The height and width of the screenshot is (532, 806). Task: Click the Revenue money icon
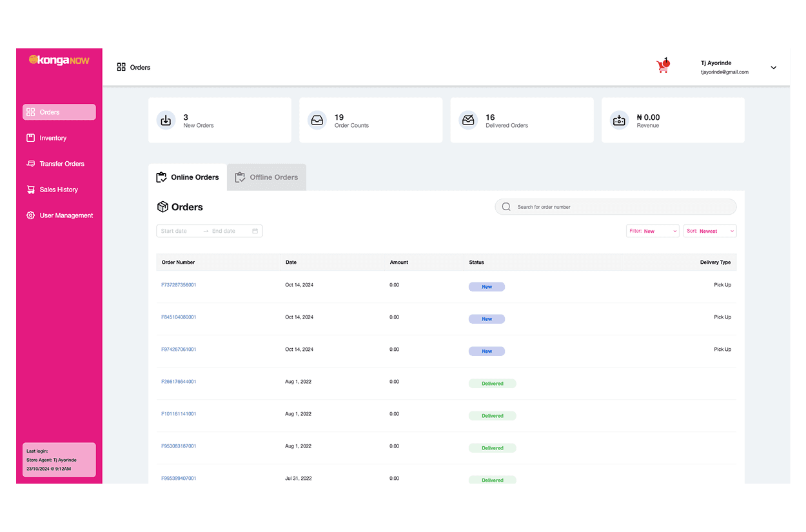[x=619, y=121]
